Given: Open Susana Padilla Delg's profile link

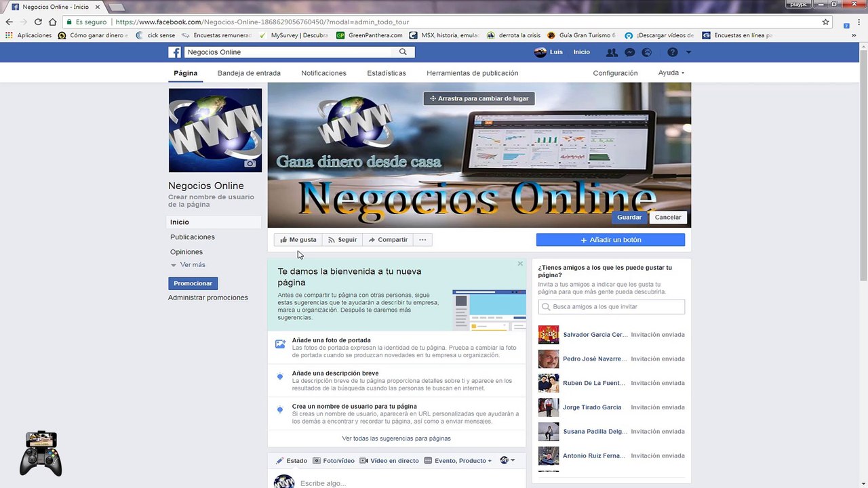Looking at the screenshot, I should 595,432.
